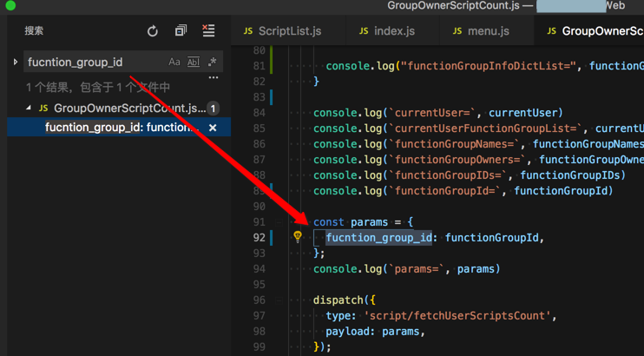Click the JS icon on ScriptList.js tab
This screenshot has height=356, width=644.
coord(248,31)
